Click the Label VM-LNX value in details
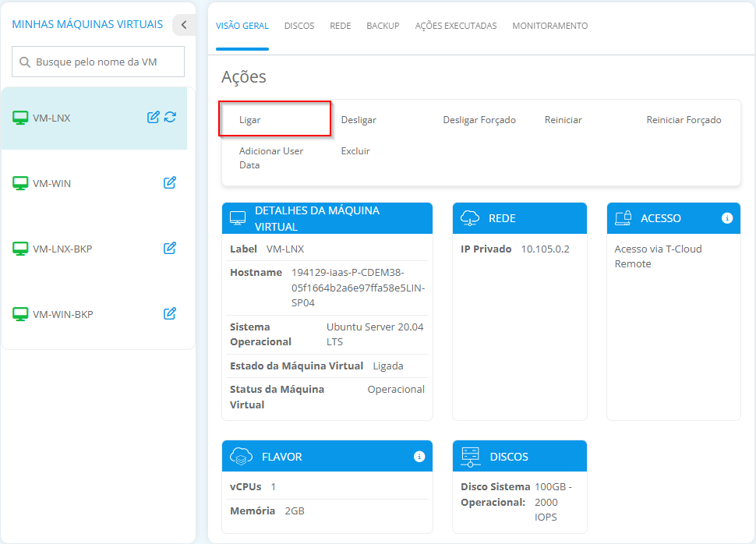Image resolution: width=756 pixels, height=544 pixels. click(285, 249)
